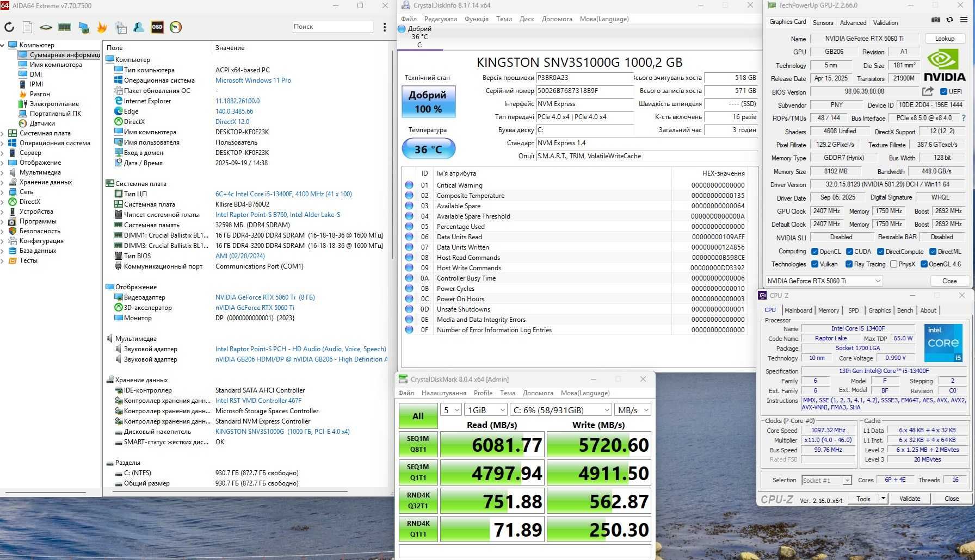The height and width of the screenshot is (560, 975).
Task: Click the Refresh icon in AIDA64 toolbar
Action: 9,27
